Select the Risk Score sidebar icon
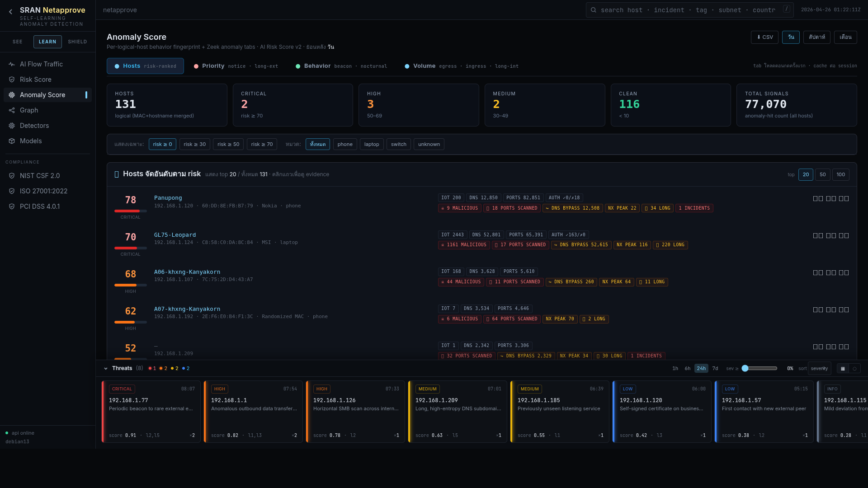Screen dimensions: 868x488 click(x=11, y=80)
